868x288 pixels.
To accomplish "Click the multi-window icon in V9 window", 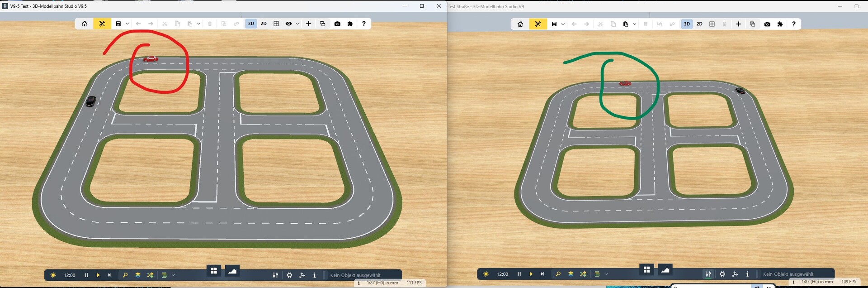I will pos(753,24).
